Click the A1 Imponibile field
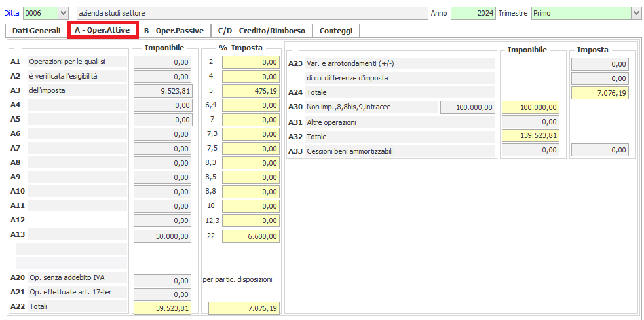This screenshot has width=644, height=320. tap(162, 62)
